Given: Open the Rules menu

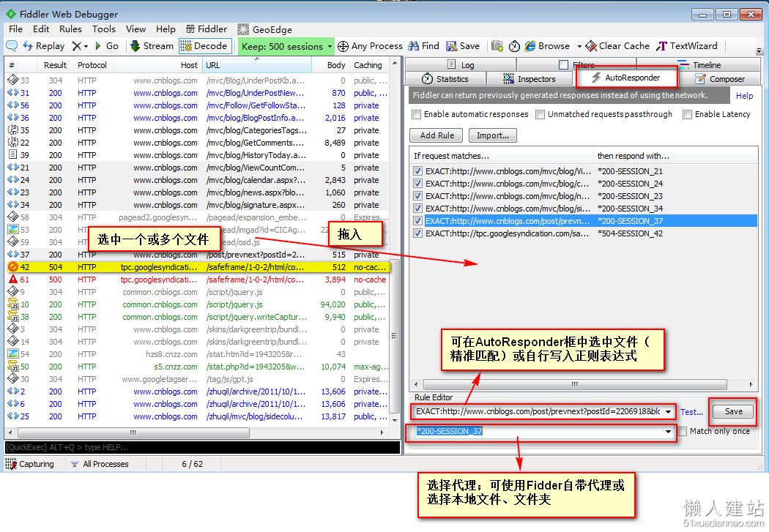Looking at the screenshot, I should tap(70, 29).
